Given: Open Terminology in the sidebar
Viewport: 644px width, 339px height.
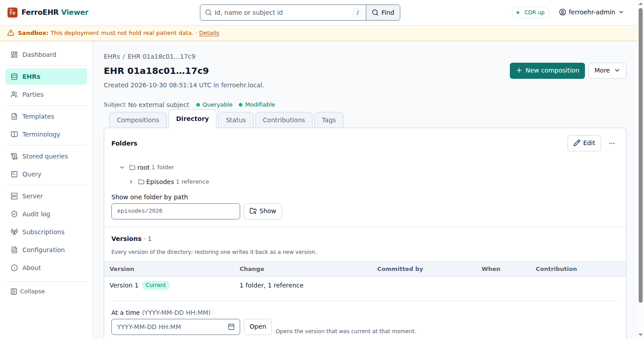Looking at the screenshot, I should point(46,134).
